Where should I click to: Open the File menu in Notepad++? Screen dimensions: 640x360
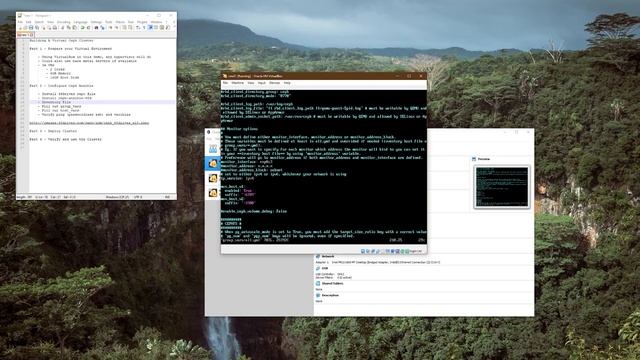coord(20,22)
